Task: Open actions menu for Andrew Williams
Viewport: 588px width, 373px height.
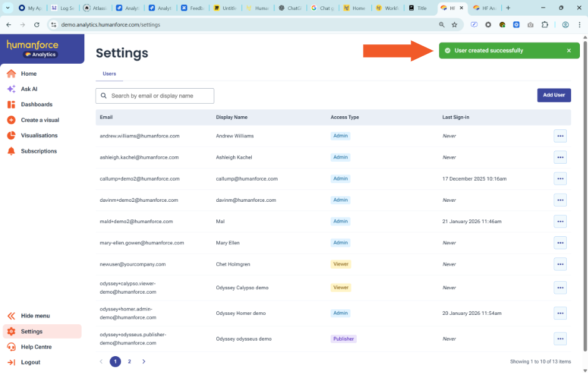Action: (560, 136)
